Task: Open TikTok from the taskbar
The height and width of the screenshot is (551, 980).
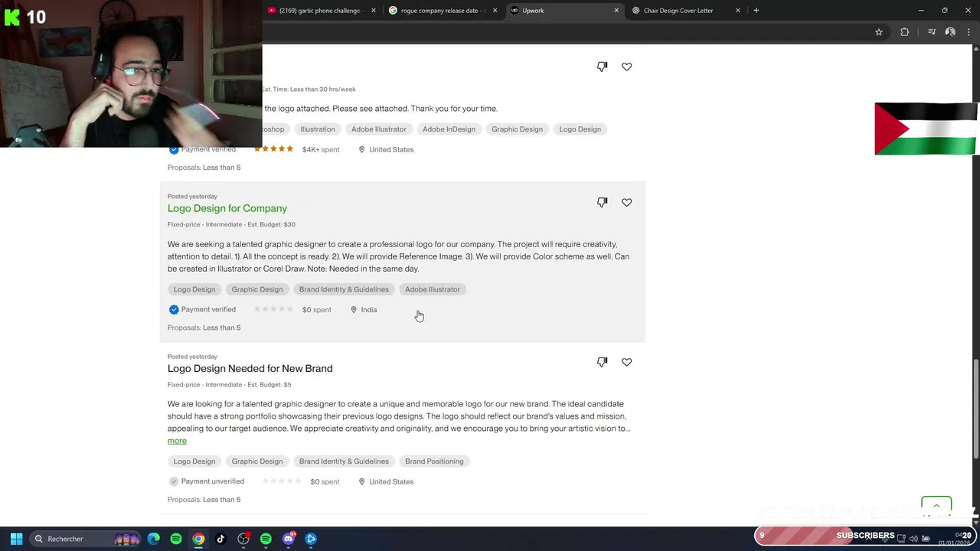Action: coord(220,539)
